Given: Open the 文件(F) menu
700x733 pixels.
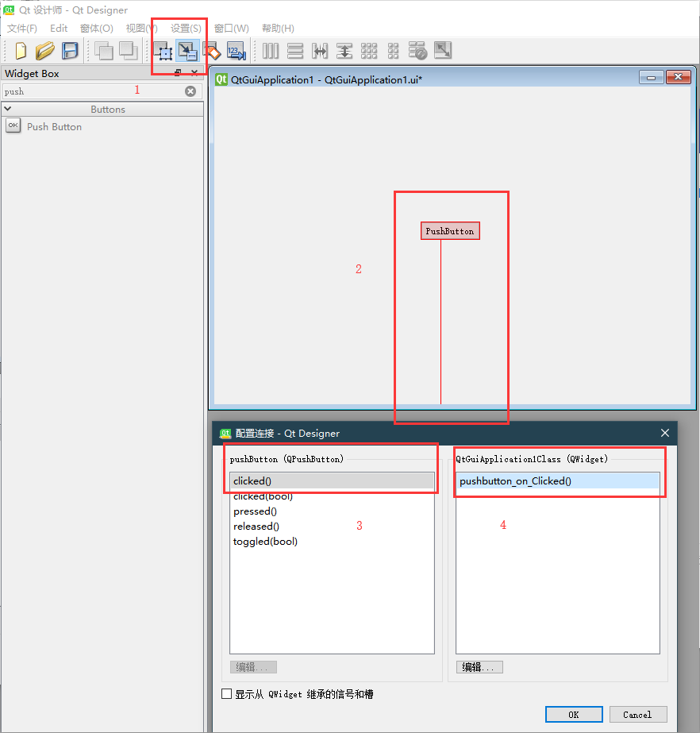Looking at the screenshot, I should 21,28.
